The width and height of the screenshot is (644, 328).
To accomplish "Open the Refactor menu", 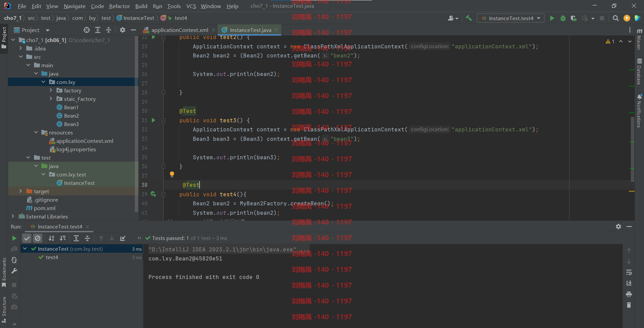I will [x=119, y=6].
